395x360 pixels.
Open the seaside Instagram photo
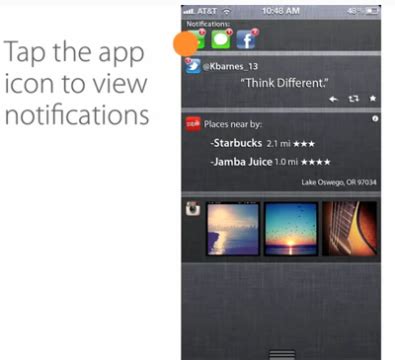[233, 229]
